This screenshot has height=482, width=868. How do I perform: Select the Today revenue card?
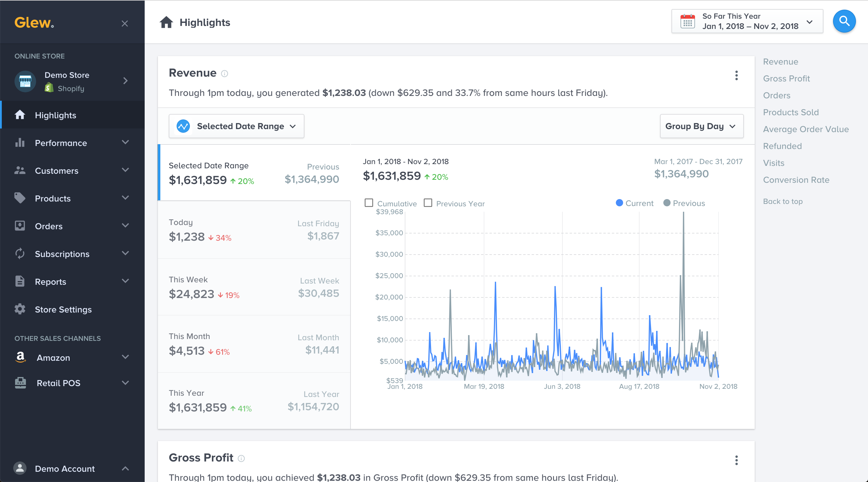tap(254, 230)
